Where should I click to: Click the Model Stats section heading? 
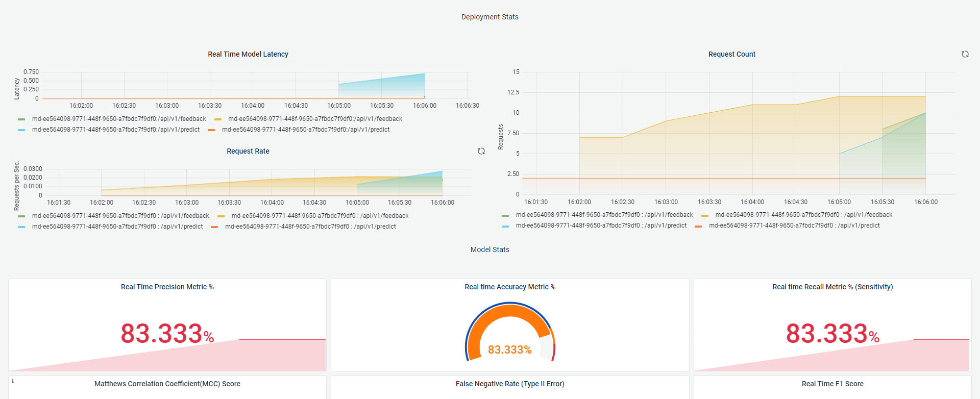click(490, 250)
